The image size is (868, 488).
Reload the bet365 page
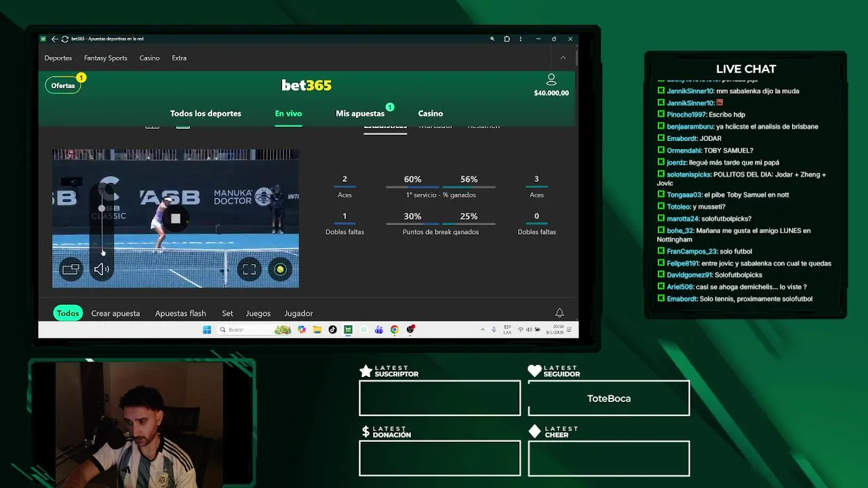point(64,39)
